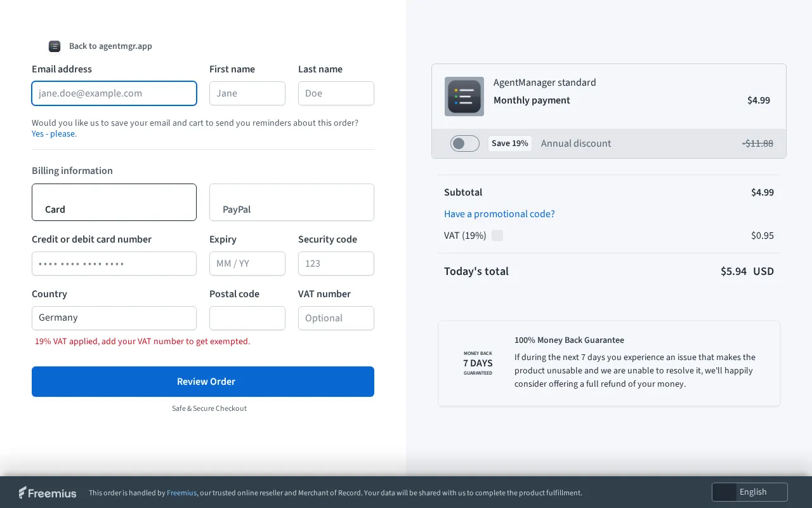Click the 'Annual discount' label

click(576, 144)
